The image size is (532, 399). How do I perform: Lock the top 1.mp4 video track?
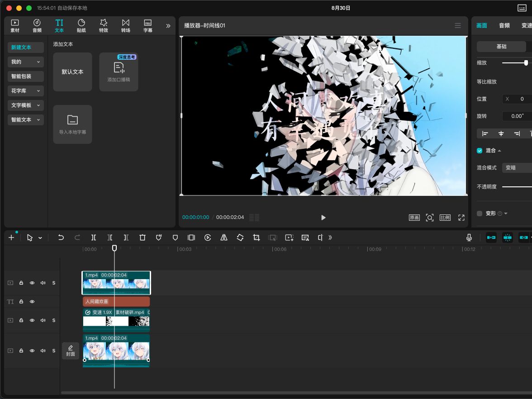pos(21,283)
